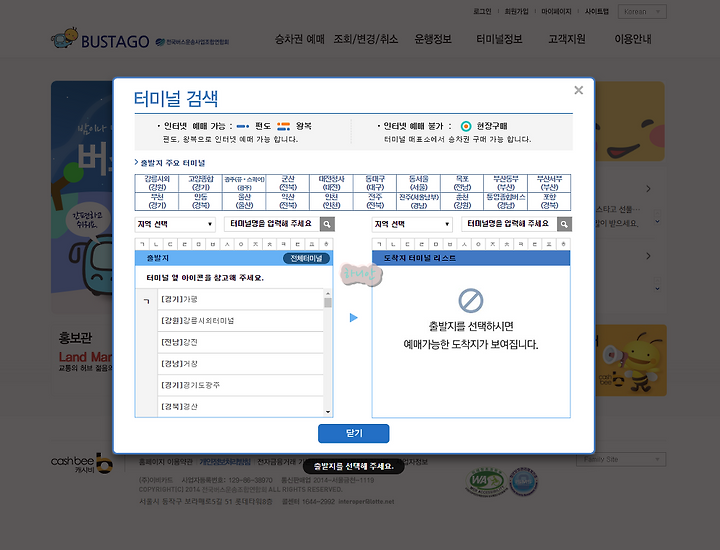Click the arrival terminal search magnifier icon
The width and height of the screenshot is (720, 550).
point(564,224)
